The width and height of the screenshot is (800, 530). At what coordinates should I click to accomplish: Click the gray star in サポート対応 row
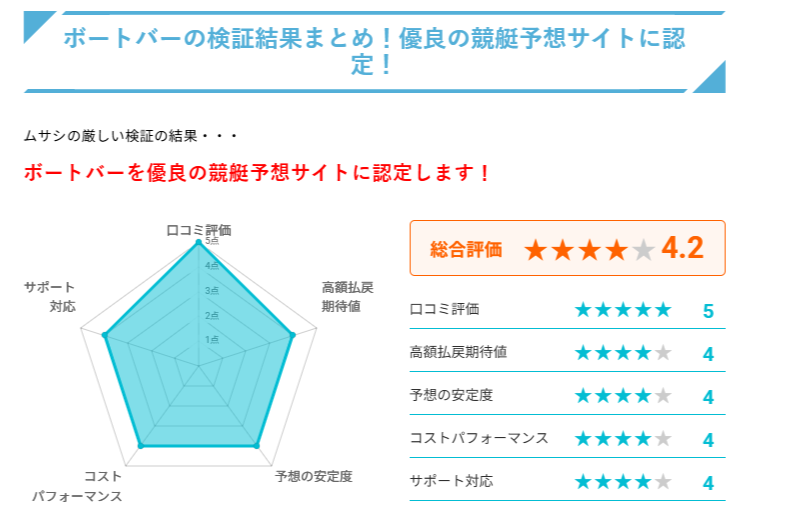click(x=663, y=481)
